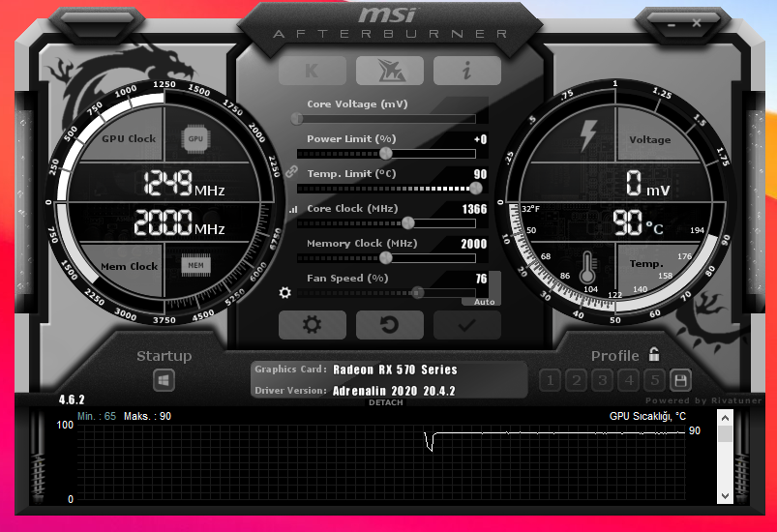This screenshot has width=777, height=532.
Task: Select profile slot 1
Action: click(x=550, y=380)
